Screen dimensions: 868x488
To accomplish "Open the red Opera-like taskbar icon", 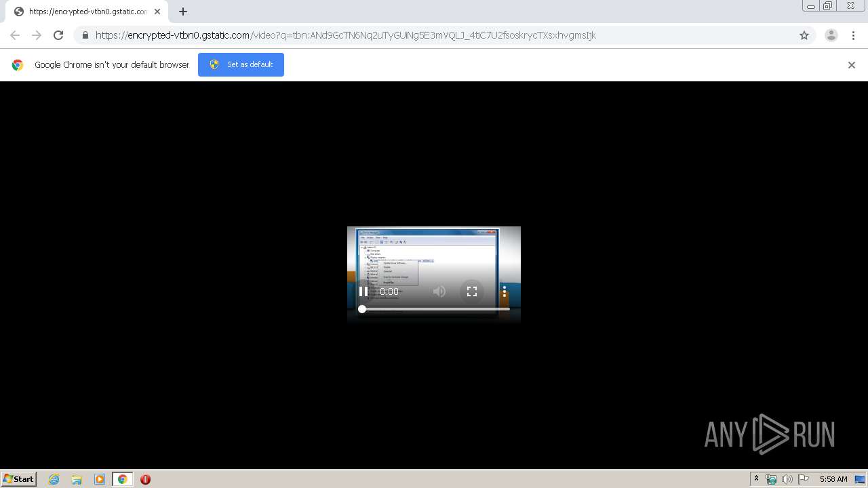I will click(x=145, y=479).
